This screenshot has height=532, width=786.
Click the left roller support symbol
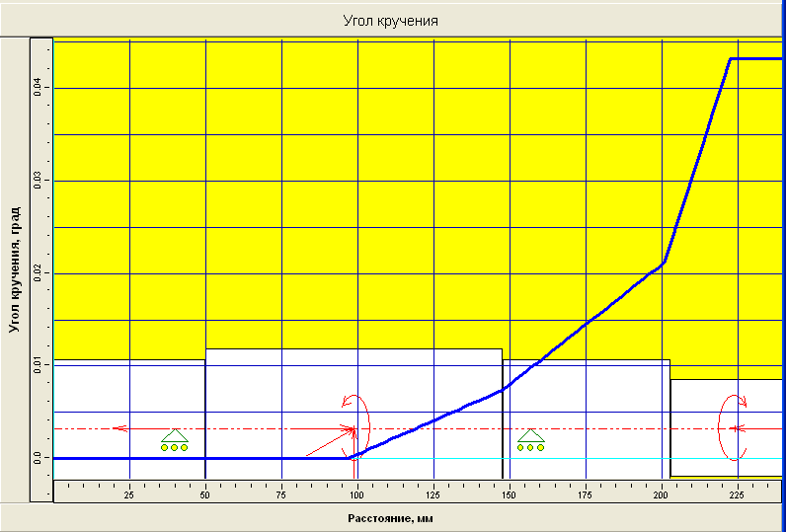(174, 440)
